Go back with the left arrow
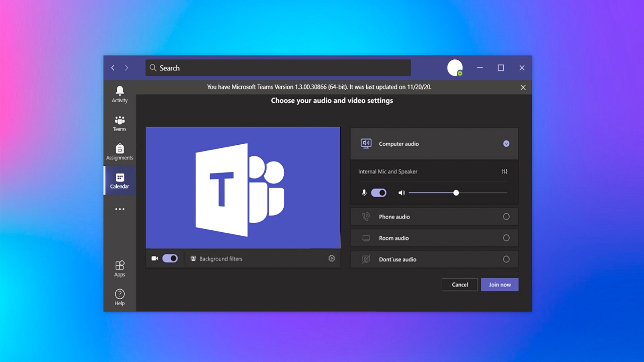Image resolution: width=644 pixels, height=362 pixels. (113, 68)
